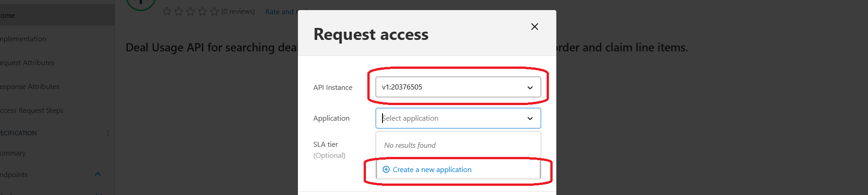This screenshot has height=195, width=868.
Task: Open Implementation in the sidebar
Action: [23, 39]
